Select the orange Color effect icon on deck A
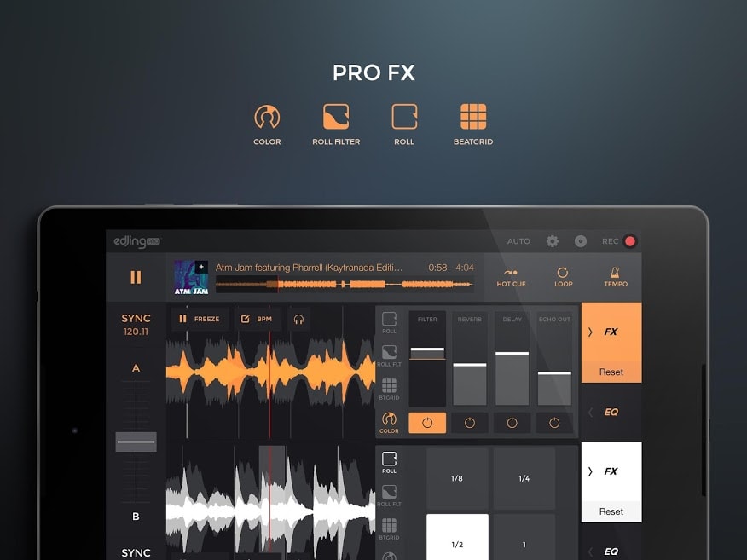The height and width of the screenshot is (560, 747). [389, 422]
